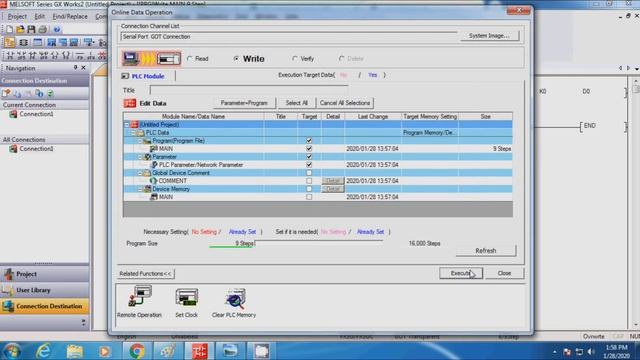
Task: Toggle PLC Parameter/Network Parameter target checkbox
Action: point(309,164)
